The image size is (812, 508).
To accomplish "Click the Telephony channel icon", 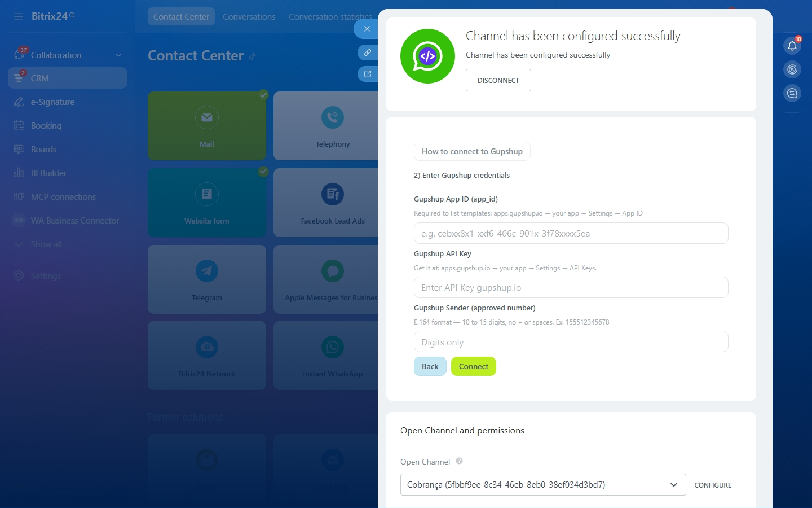I will tap(333, 117).
